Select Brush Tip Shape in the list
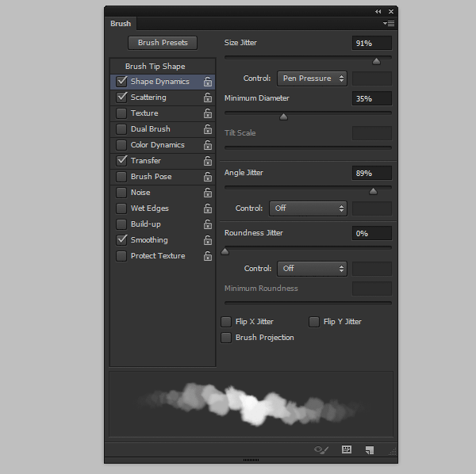Image resolution: width=476 pixels, height=474 pixels. coord(155,67)
